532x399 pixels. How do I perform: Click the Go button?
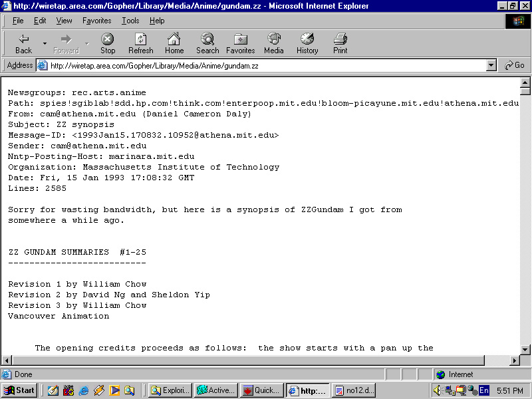(x=514, y=65)
